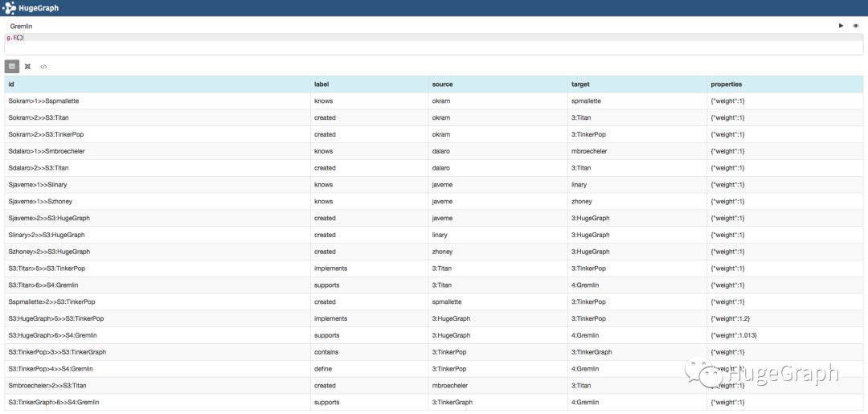Select the S3:Titan>6>>S4:Gremlin id cell
Image resolution: width=868 pixels, height=414 pixels.
(x=158, y=285)
